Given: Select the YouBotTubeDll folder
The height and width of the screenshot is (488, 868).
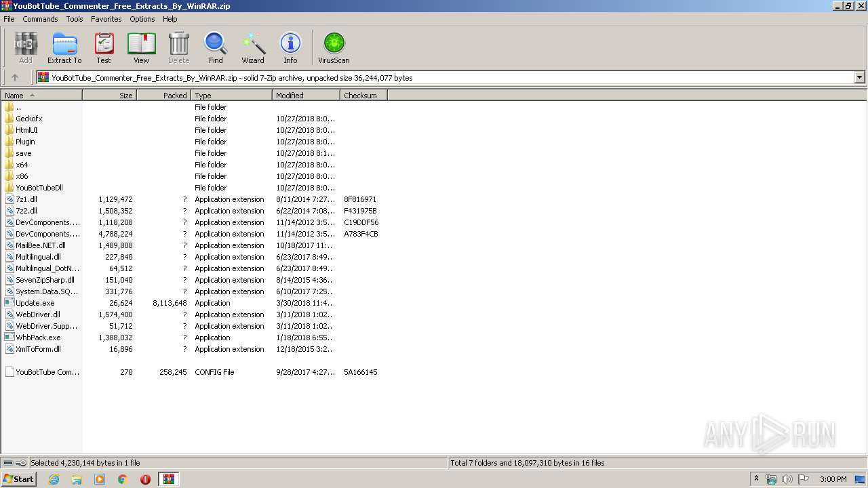Looking at the screenshot, I should [x=34, y=188].
